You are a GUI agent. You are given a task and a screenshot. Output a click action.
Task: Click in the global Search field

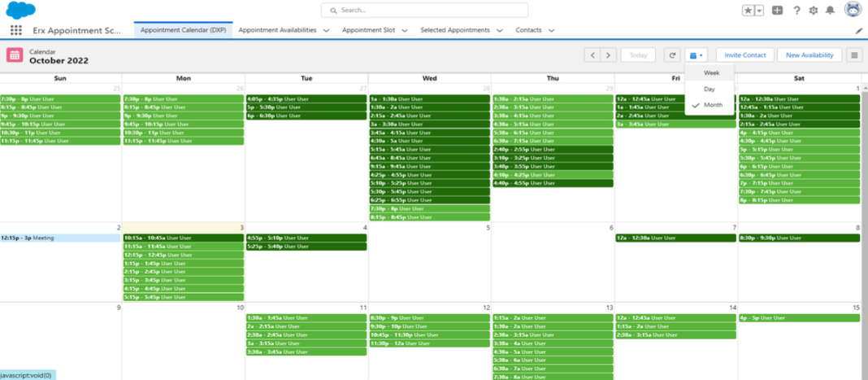click(x=424, y=11)
